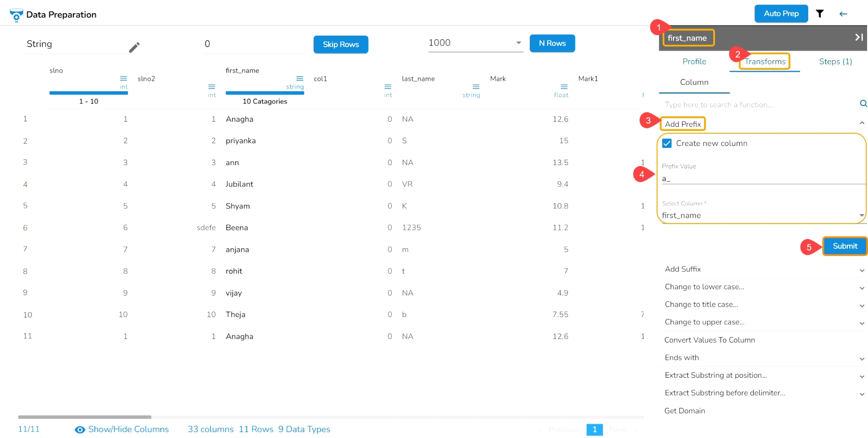Select page 1 in pagination
This screenshot has width=868, height=438.
(x=594, y=430)
